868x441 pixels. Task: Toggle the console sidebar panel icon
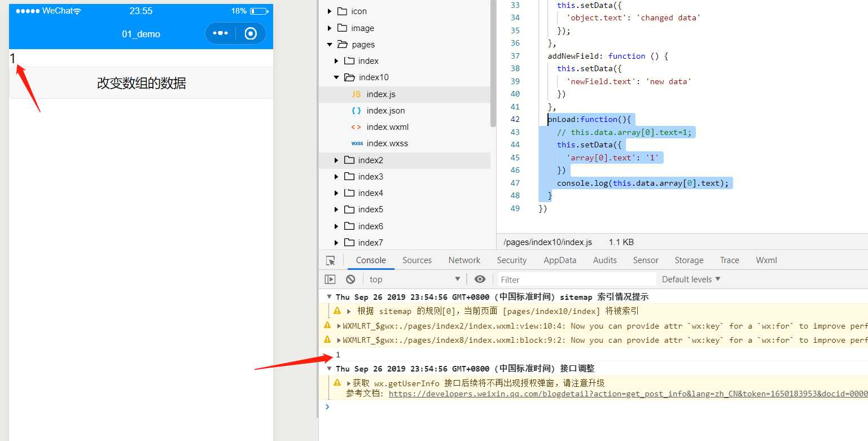(x=330, y=280)
